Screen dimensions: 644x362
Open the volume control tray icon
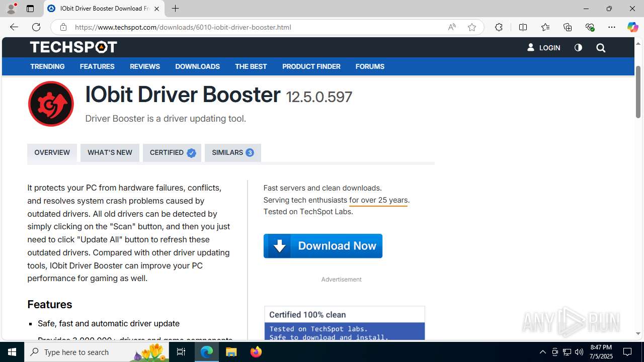coord(579,352)
